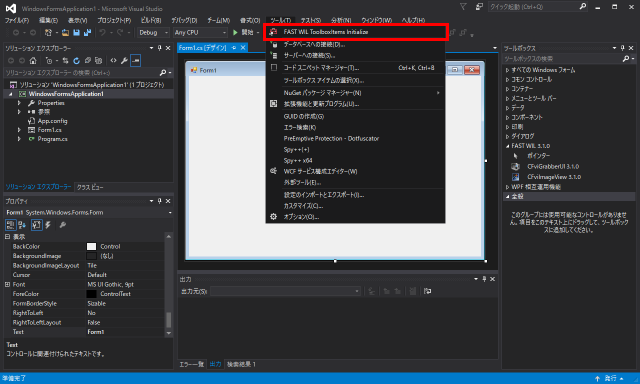640x384 pixels.
Task: Click the pin icon of the Toolbox panel
Action: tap(622, 48)
